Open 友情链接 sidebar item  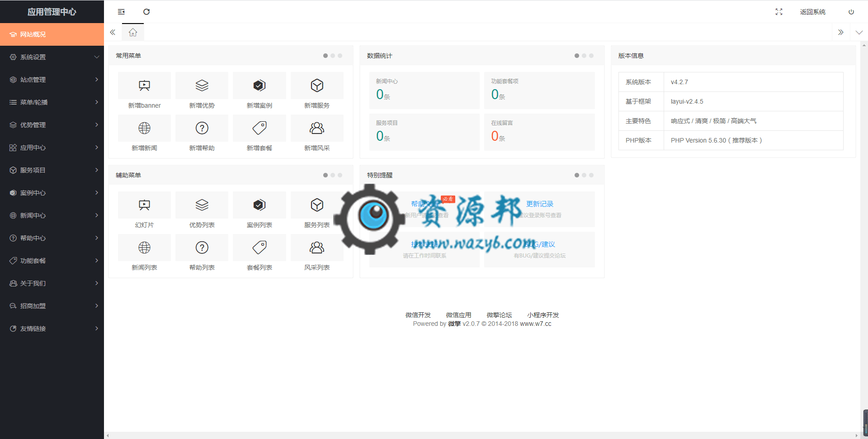52,329
